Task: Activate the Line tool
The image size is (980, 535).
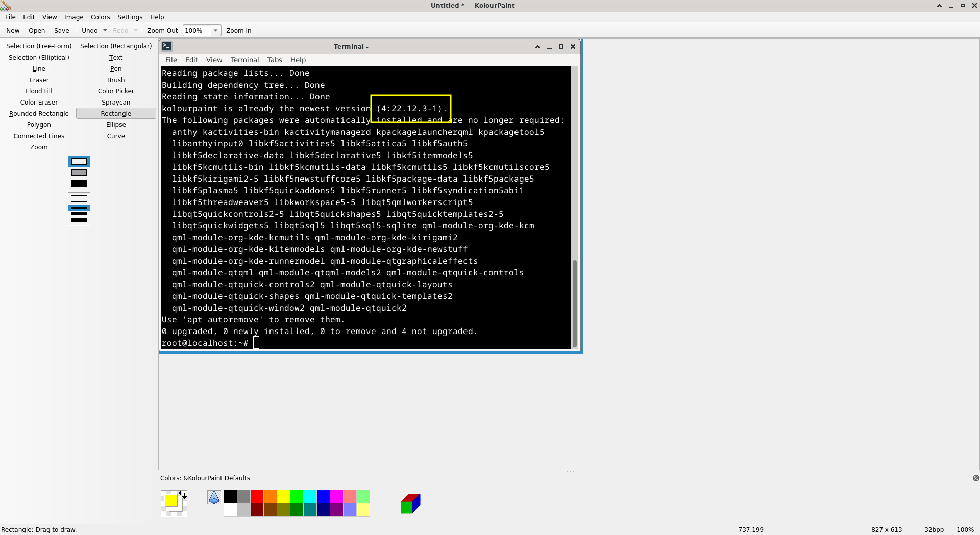Action: tap(39, 69)
